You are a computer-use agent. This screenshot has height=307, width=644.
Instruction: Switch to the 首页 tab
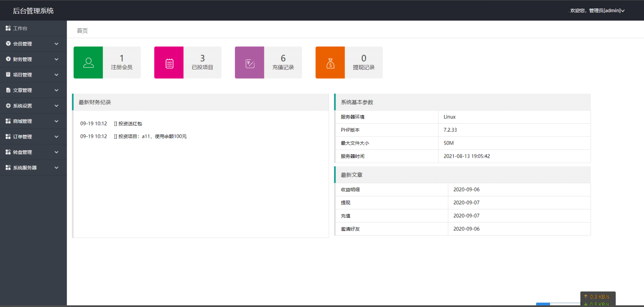pyautogui.click(x=82, y=31)
